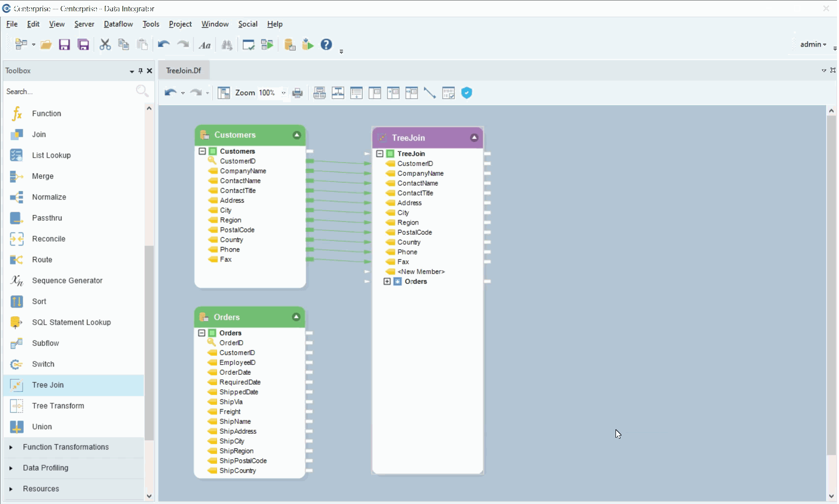Open the Help question mark icon
839x504 pixels.
(326, 45)
